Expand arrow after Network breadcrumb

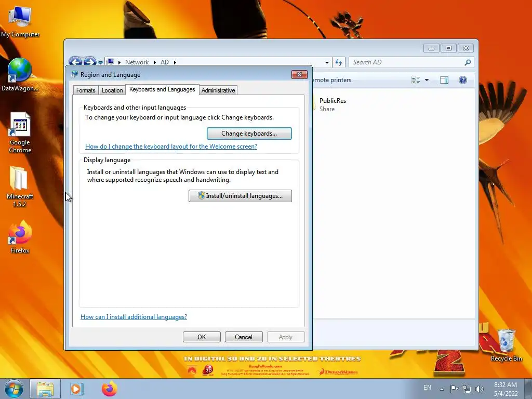(154, 62)
